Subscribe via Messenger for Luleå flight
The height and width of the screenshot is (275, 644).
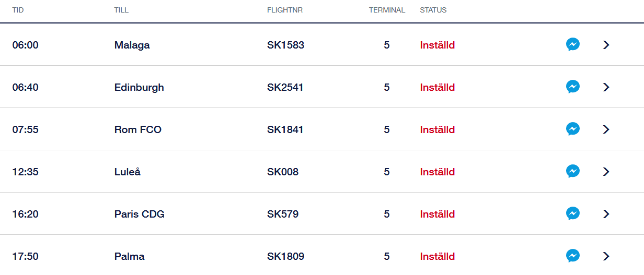[573, 172]
